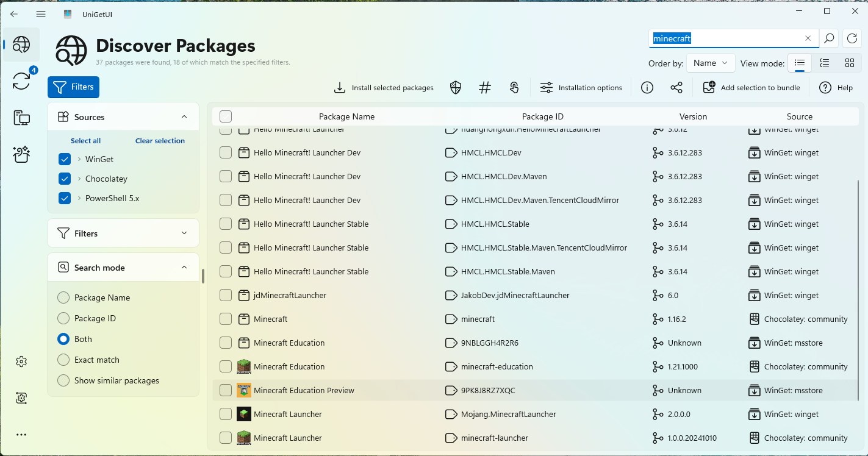868x456 pixels.
Task: Click Install selected packages
Action: tap(384, 88)
